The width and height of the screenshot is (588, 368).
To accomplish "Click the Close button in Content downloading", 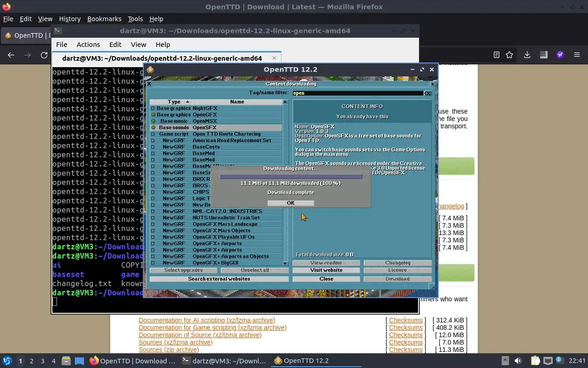I will click(326, 279).
